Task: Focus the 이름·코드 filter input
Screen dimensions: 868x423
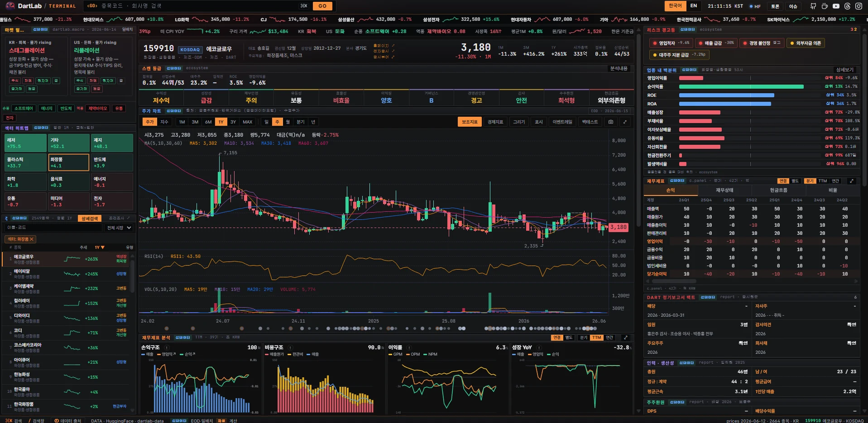Action: pos(53,228)
